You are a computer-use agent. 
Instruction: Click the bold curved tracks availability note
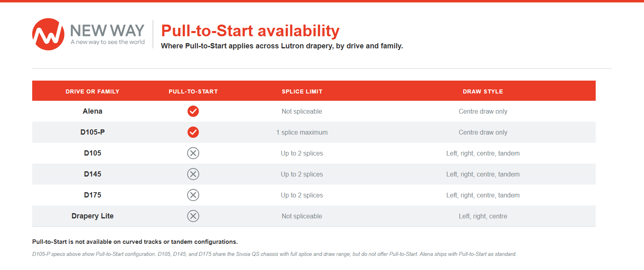coord(135,242)
